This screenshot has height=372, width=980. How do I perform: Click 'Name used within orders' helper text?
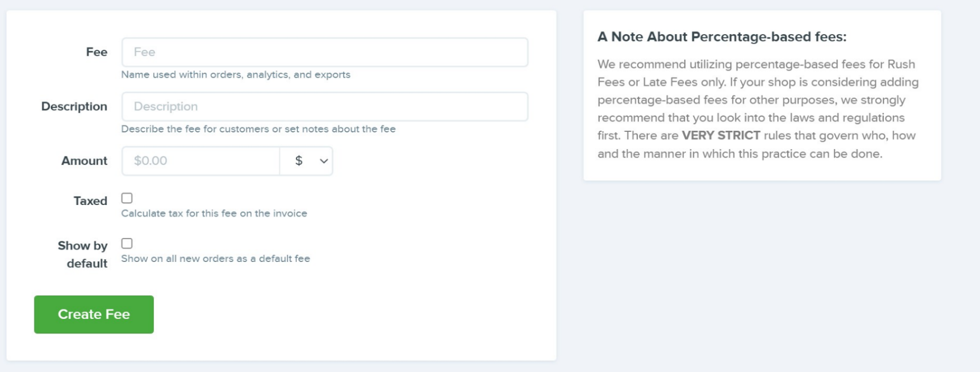pos(236,75)
